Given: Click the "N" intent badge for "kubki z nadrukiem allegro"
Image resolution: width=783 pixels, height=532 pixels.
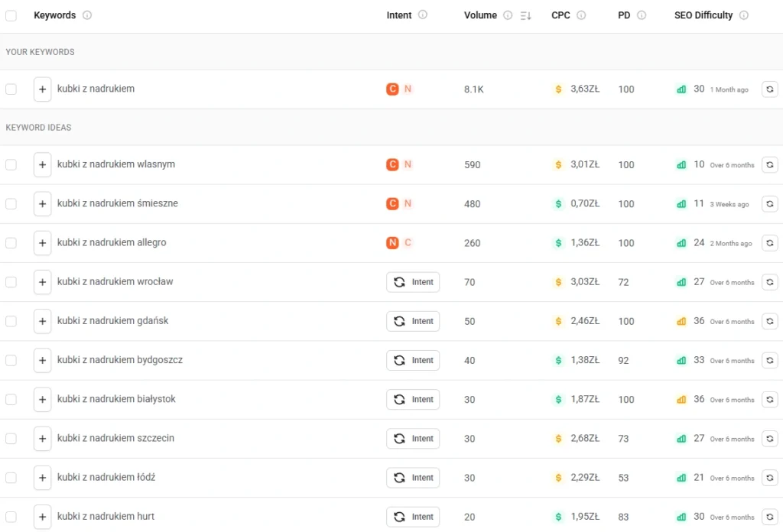Looking at the screenshot, I should coord(392,242).
